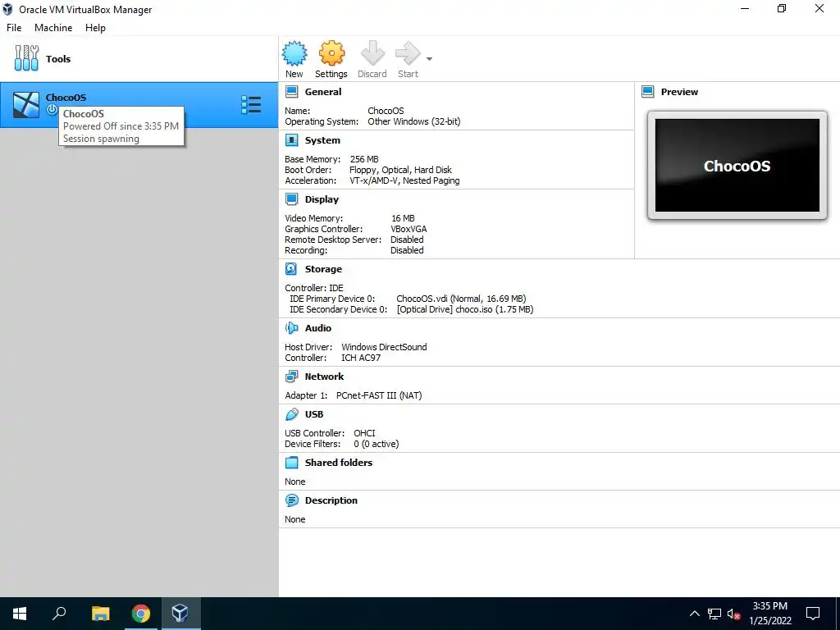Open the System settings heading link
This screenshot has width=840, height=630.
322,140
